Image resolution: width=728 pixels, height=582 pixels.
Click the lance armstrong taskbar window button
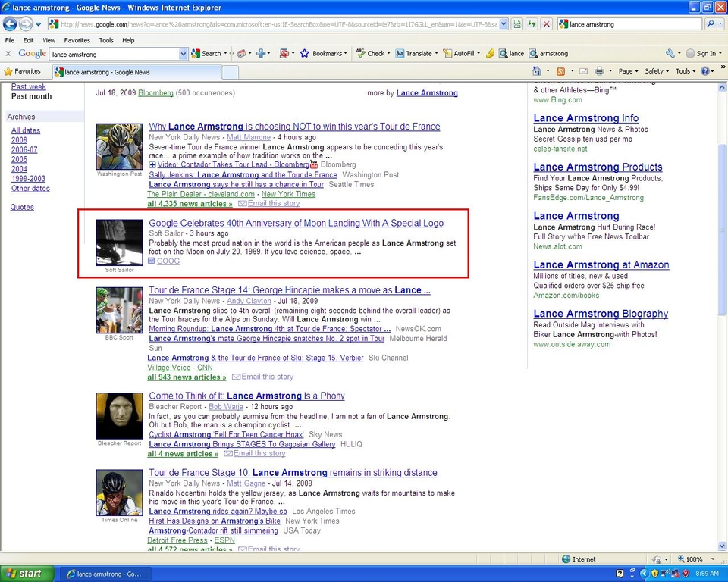[x=105, y=574]
